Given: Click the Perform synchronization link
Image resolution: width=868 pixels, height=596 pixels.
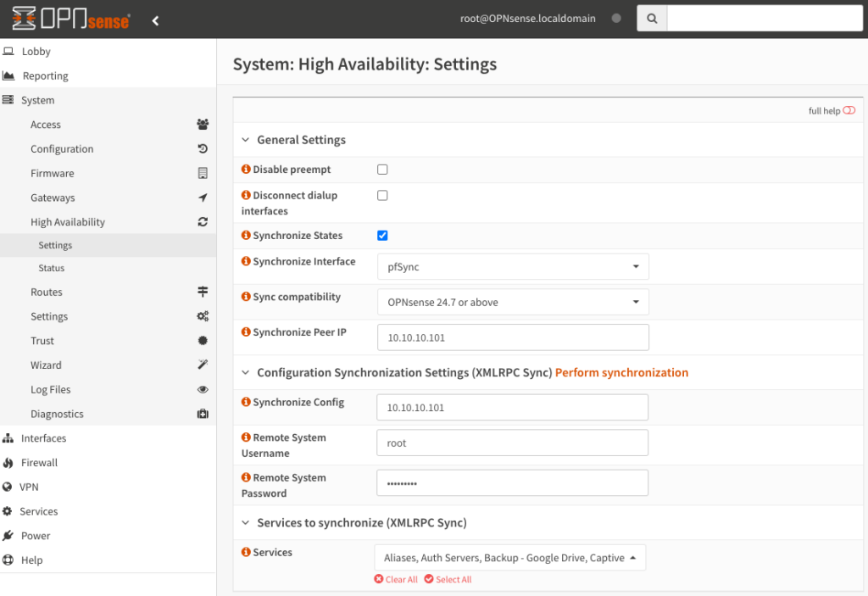Looking at the screenshot, I should point(621,372).
